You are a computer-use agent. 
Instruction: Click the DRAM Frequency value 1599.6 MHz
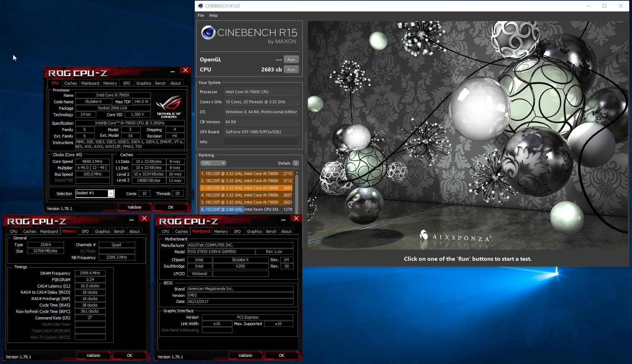90,273
